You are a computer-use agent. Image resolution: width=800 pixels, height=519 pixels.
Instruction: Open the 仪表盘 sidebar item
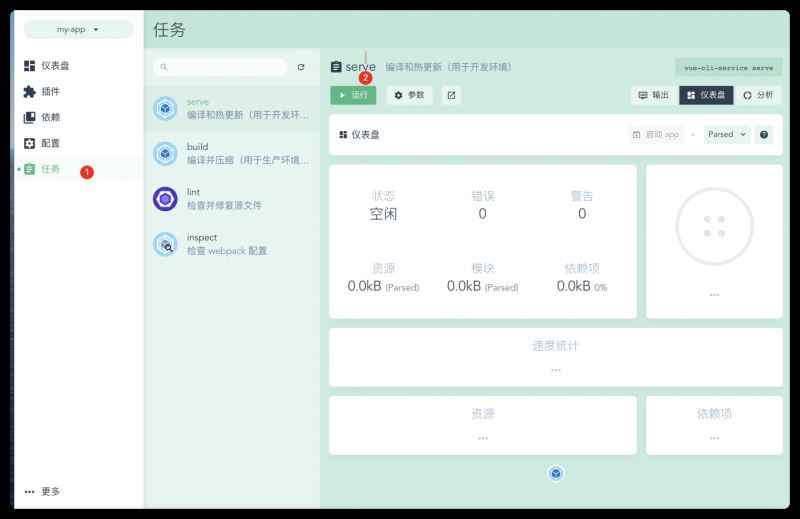[79, 66]
